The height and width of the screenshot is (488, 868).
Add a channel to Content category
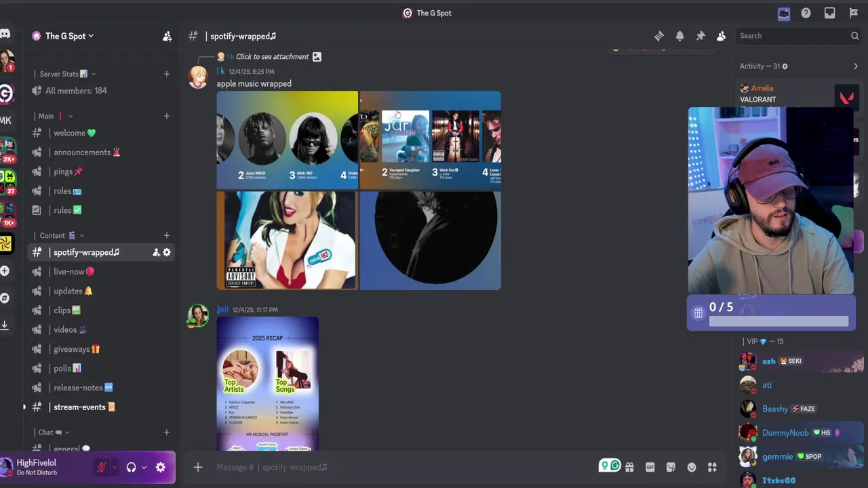pyautogui.click(x=166, y=236)
